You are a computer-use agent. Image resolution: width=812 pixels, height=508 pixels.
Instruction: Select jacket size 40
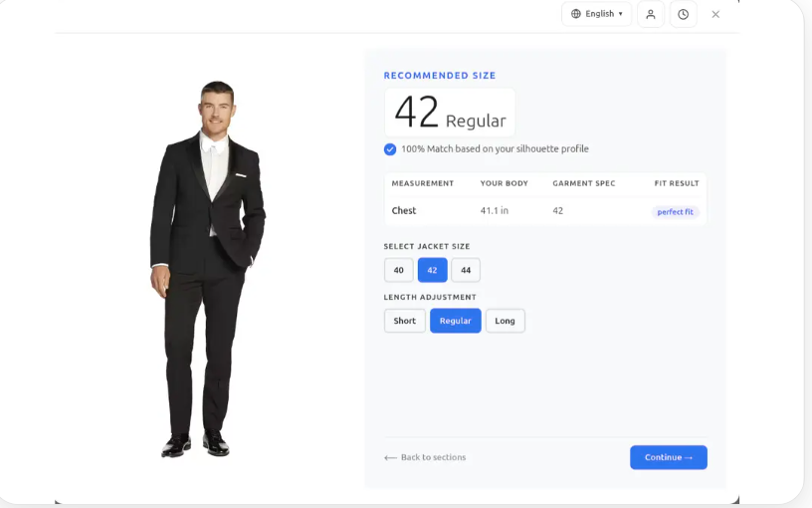point(399,270)
